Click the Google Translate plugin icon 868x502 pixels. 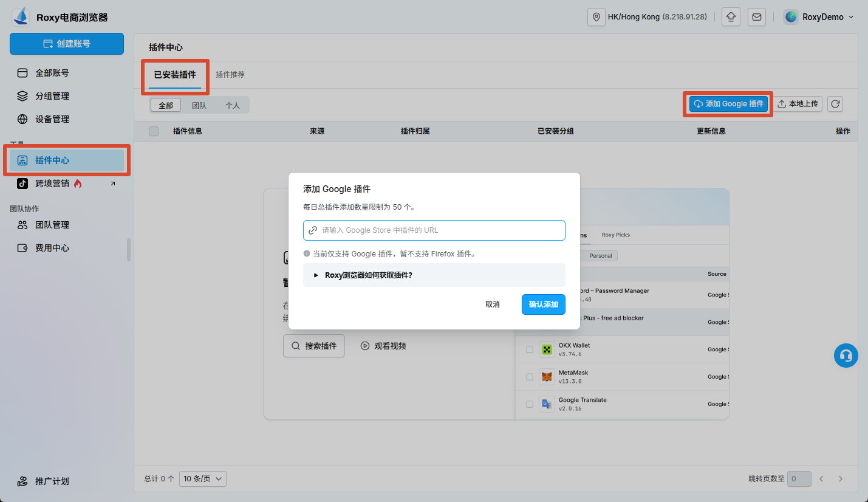[x=547, y=404]
